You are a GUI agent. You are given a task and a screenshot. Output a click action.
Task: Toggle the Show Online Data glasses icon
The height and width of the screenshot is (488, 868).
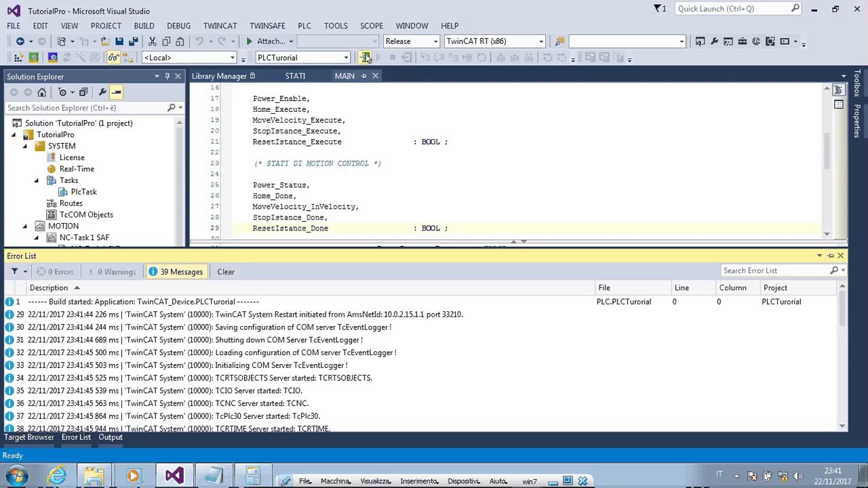[x=113, y=58]
